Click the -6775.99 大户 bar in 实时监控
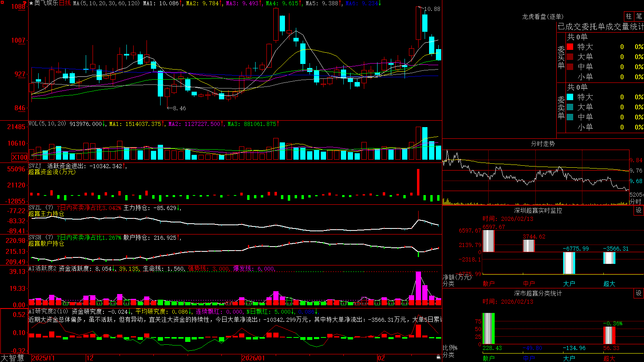The height and width of the screenshot is (362, 644). 569,263
